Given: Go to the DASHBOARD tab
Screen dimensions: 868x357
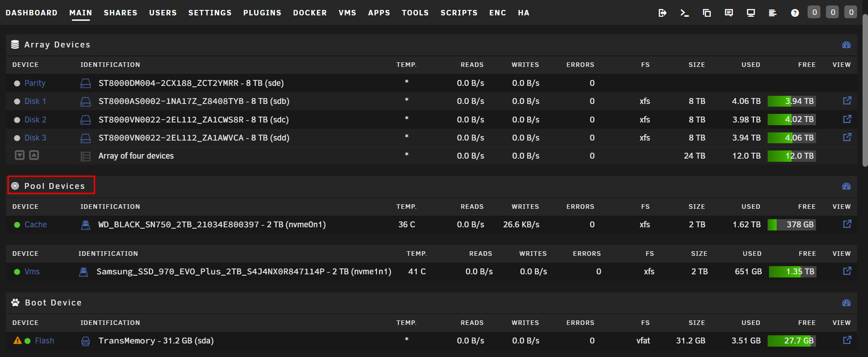Looking at the screenshot, I should point(32,13).
